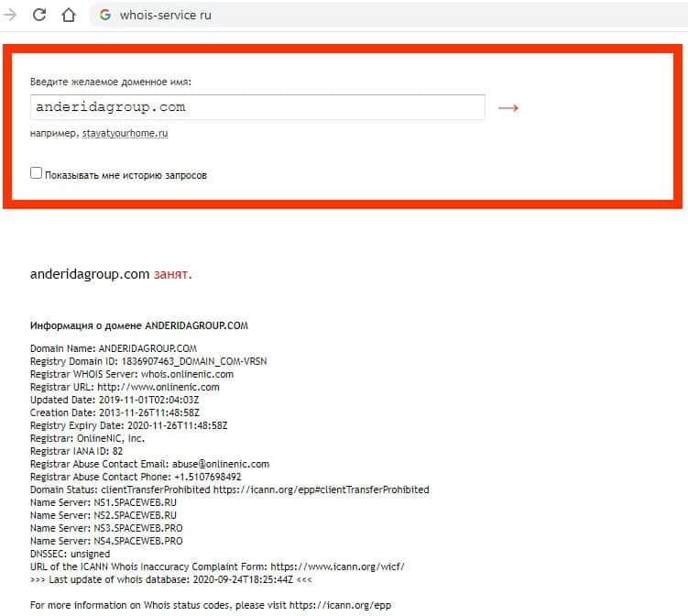Open the stayatyourhome.ru example link

pyautogui.click(x=126, y=133)
